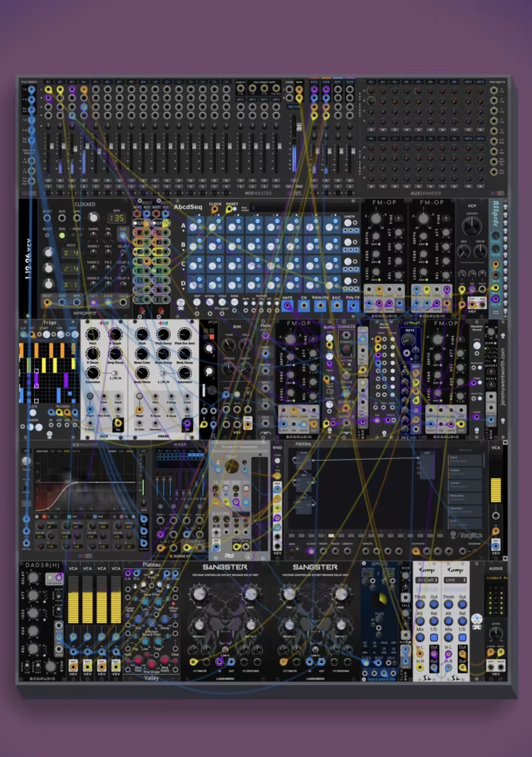Select Input in the PatchSeq module list
This screenshot has height=757, width=532.
click(x=466, y=460)
